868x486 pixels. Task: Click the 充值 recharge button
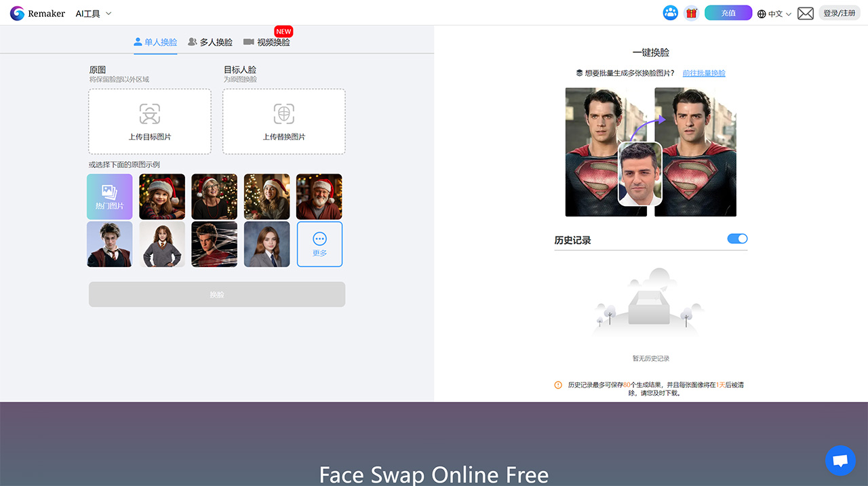pos(728,12)
